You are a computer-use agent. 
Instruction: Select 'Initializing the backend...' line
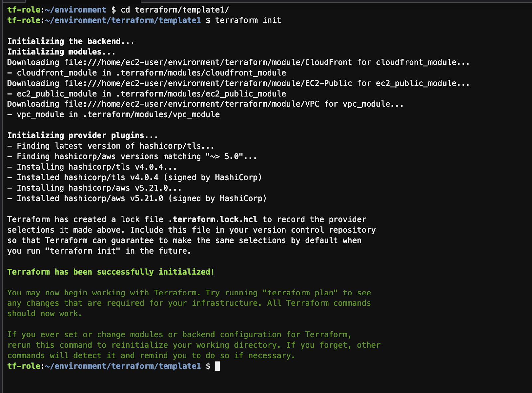[x=70, y=41]
